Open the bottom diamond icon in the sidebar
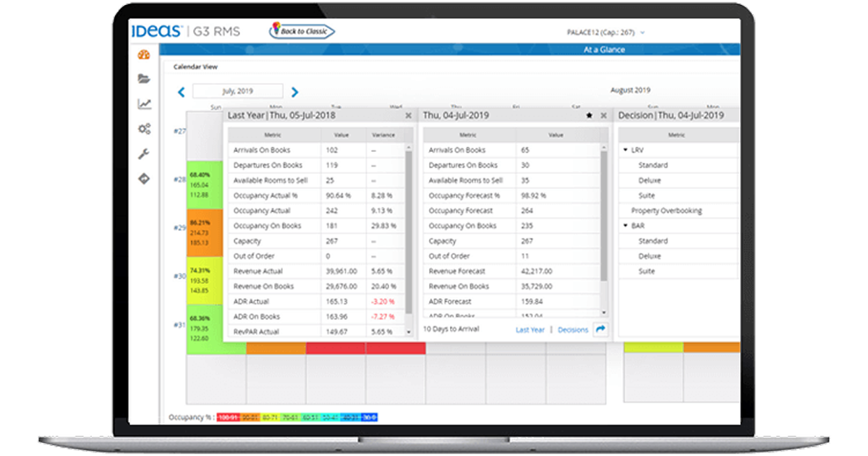868x456 pixels. point(144,177)
